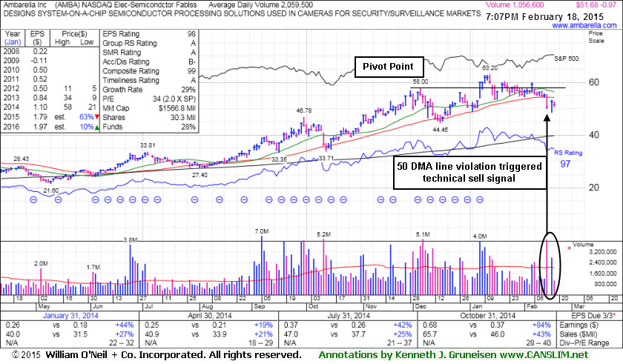The image size is (623, 364).
Task: Click the '33.81' July peak label
Action: tap(148, 146)
